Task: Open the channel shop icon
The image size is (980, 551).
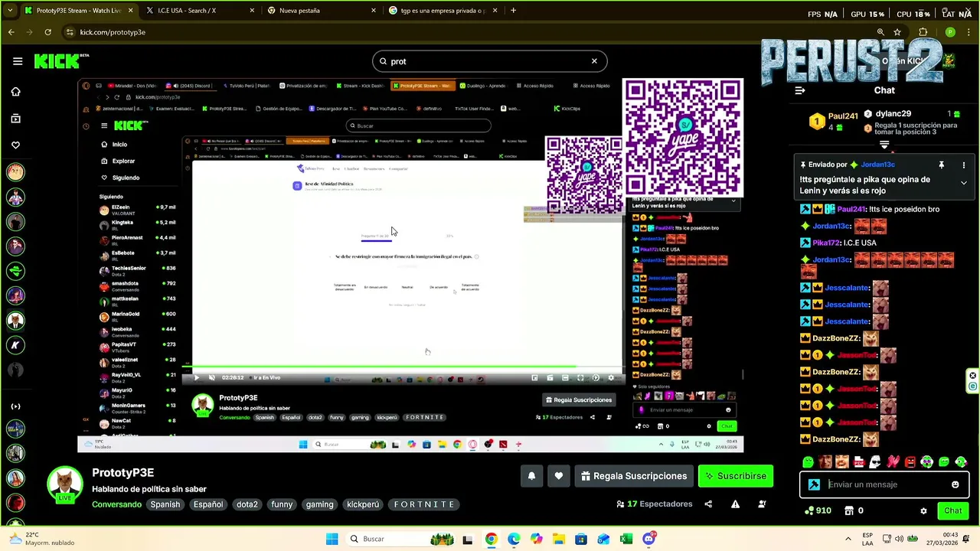Action: coord(848,510)
